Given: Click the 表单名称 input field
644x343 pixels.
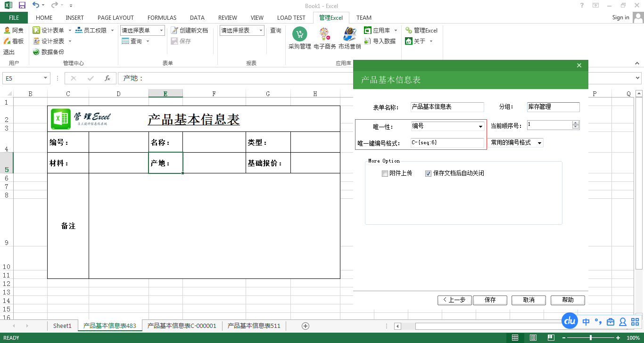Looking at the screenshot, I should (x=447, y=107).
